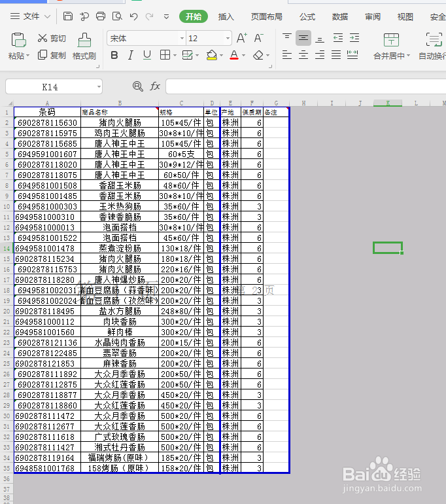Set top vertical alignment
The image size is (446, 504).
pos(286,38)
